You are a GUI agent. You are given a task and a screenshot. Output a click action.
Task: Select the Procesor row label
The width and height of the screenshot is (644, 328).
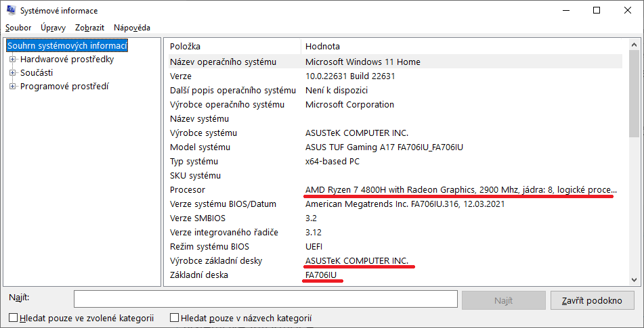188,190
